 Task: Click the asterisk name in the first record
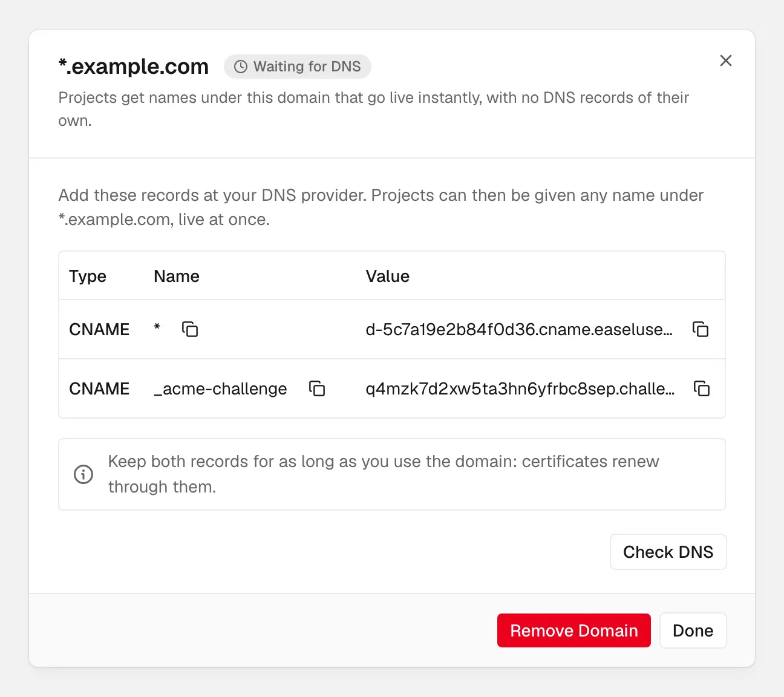click(157, 328)
